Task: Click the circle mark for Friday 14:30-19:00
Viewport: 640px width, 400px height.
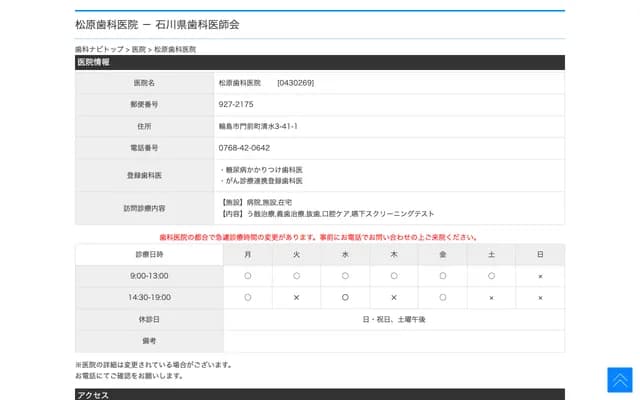Action: pos(443,298)
